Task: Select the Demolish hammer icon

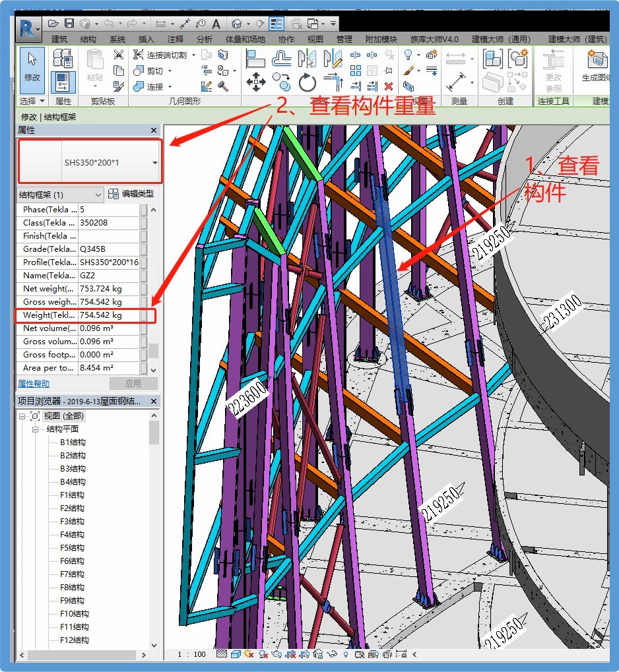Action: pyautogui.click(x=223, y=86)
